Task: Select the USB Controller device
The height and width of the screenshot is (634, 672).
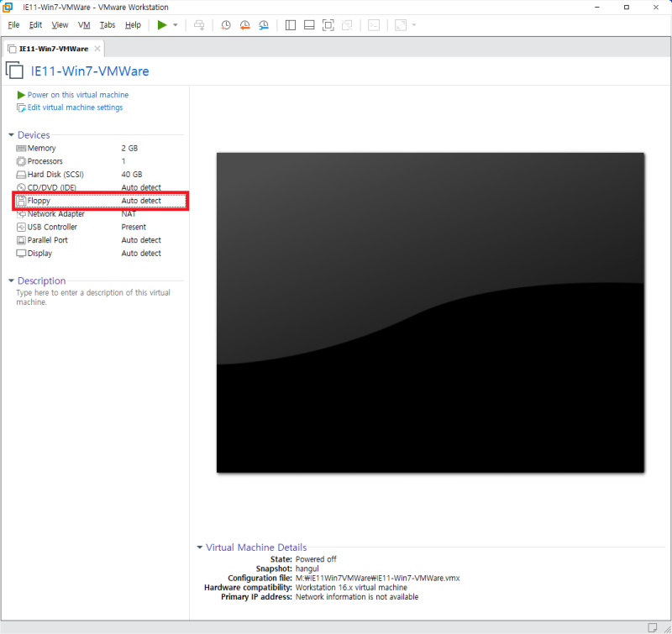Action: (52, 227)
